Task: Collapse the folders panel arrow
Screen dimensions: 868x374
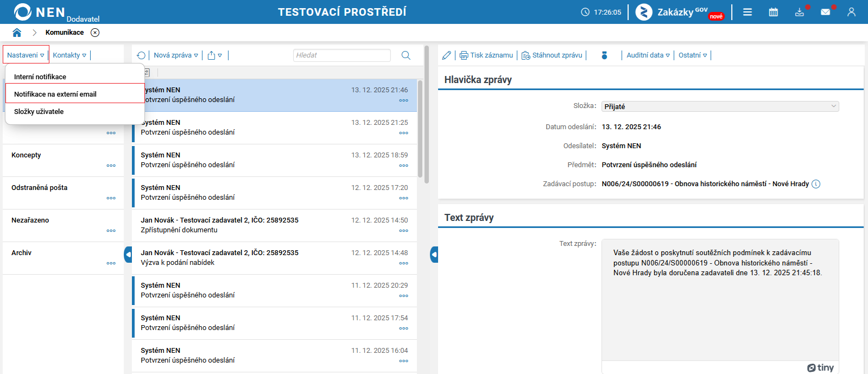Action: [128, 255]
